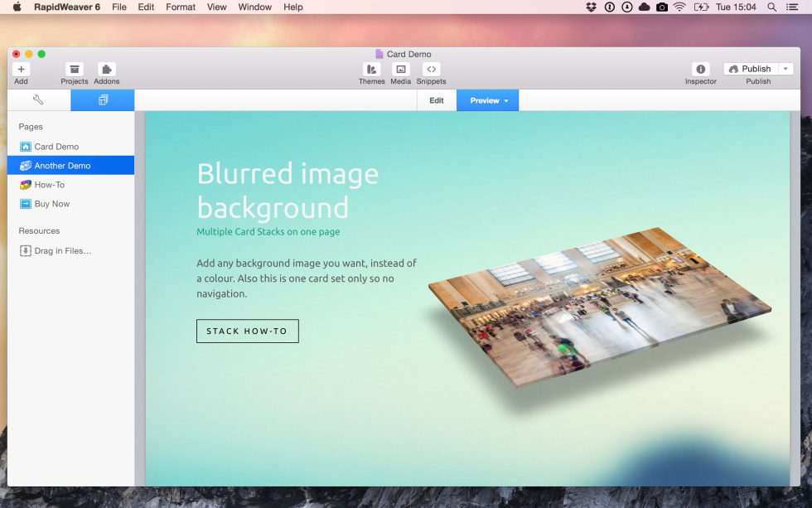Open the RapidWeaver 6 menu
Image resolution: width=812 pixels, height=508 pixels.
(67, 7)
